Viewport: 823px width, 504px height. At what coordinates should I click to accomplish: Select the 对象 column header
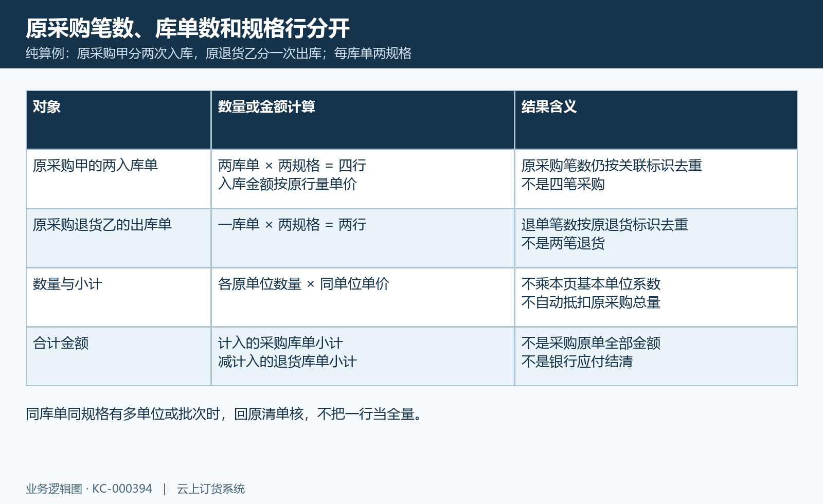pos(119,120)
